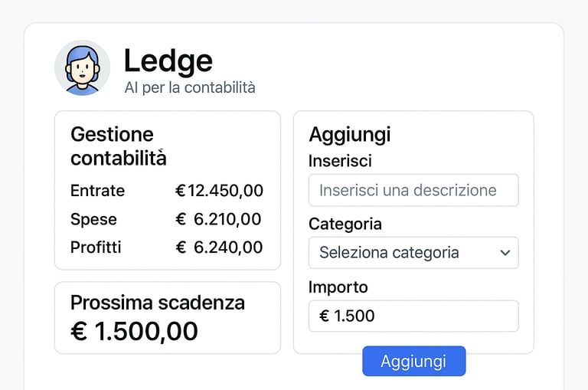Viewport: 588px width, 390px height.
Task: Select the Spese row label
Action: pyautogui.click(x=93, y=220)
